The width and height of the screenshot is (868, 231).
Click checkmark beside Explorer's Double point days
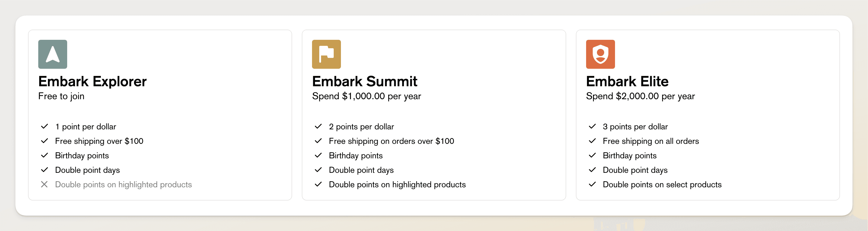44,170
